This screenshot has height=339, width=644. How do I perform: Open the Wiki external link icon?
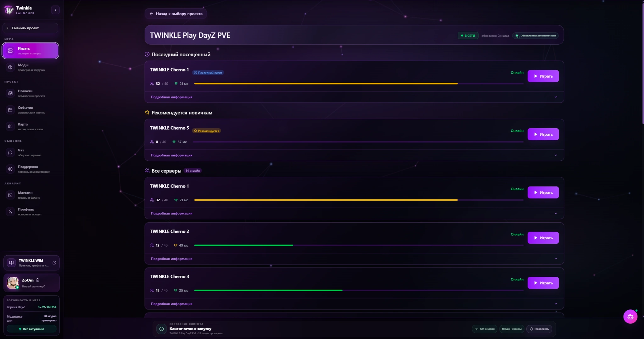(54, 263)
